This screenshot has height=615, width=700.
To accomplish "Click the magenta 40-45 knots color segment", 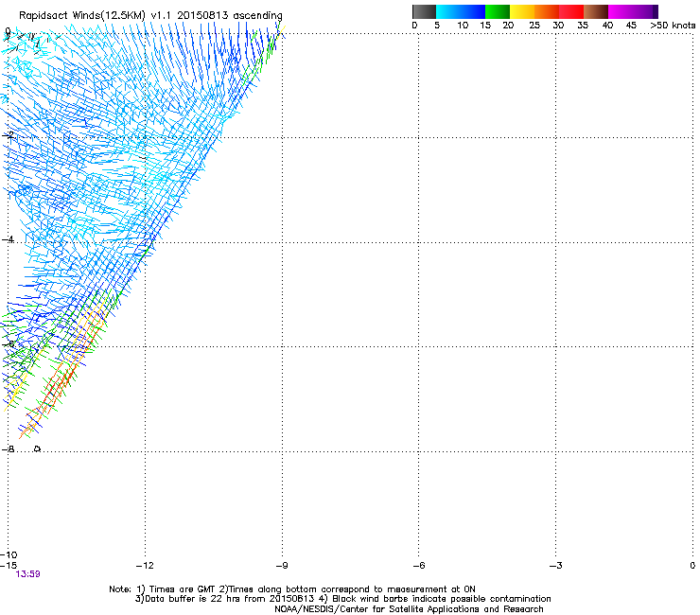I will (x=620, y=11).
